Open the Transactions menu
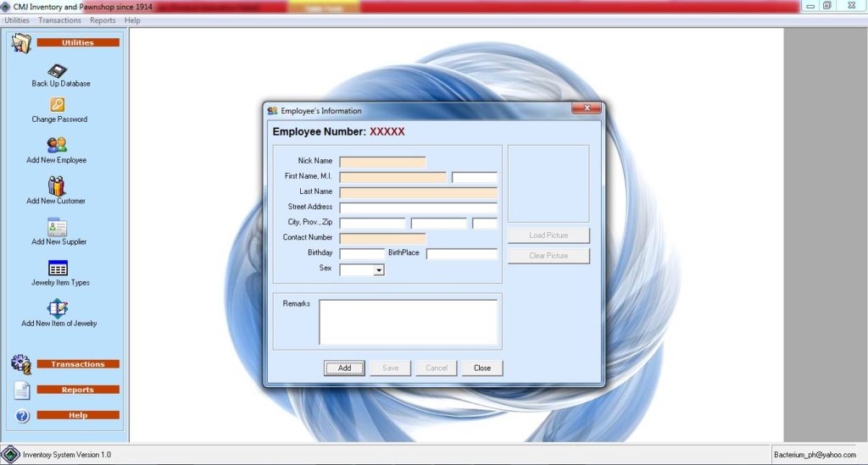The width and height of the screenshot is (868, 465). 60,20
